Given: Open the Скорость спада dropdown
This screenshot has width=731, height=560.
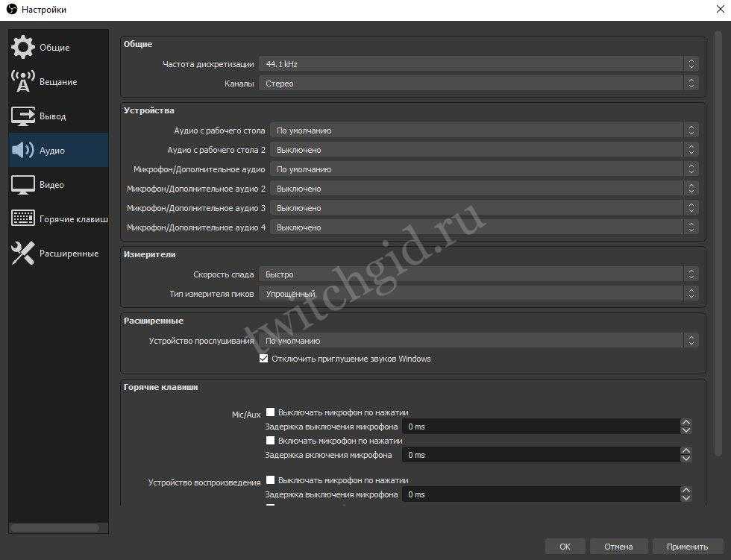Looking at the screenshot, I should pyautogui.click(x=479, y=274).
